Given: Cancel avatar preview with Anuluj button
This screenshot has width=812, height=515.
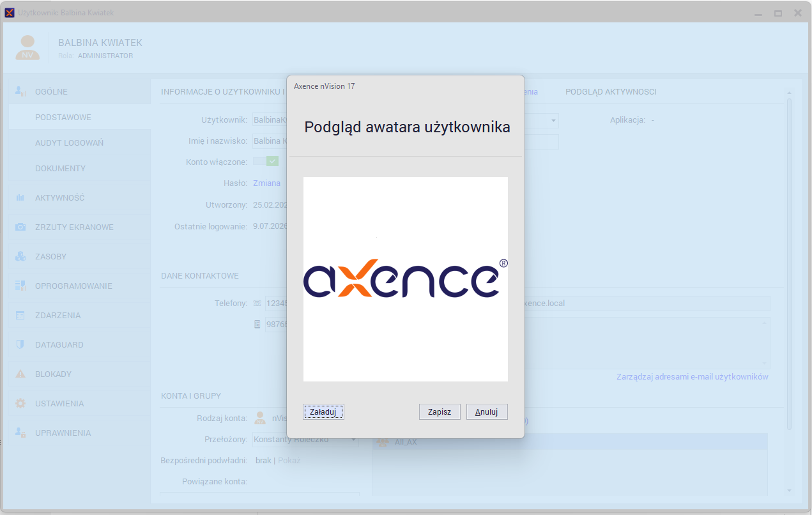Looking at the screenshot, I should coord(487,412).
